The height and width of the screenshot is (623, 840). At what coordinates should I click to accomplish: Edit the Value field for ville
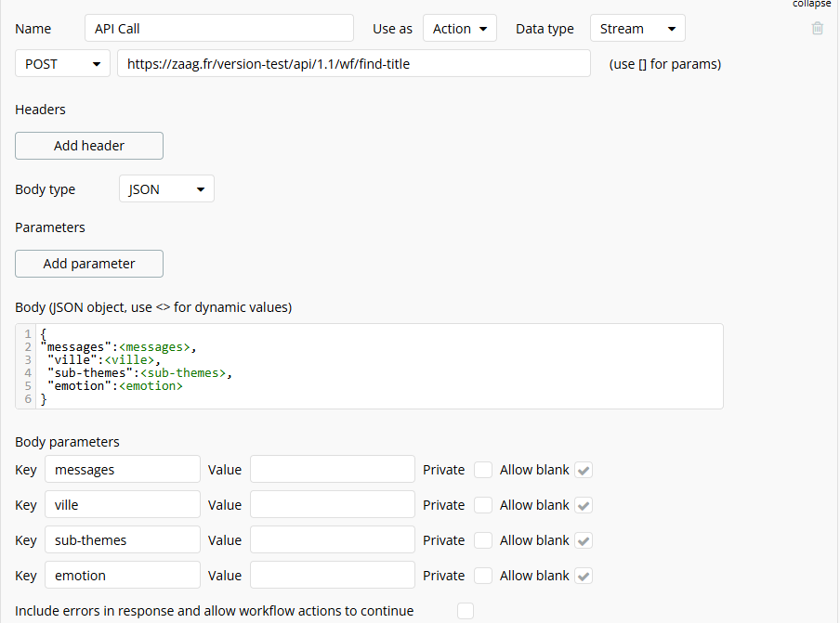(x=333, y=505)
